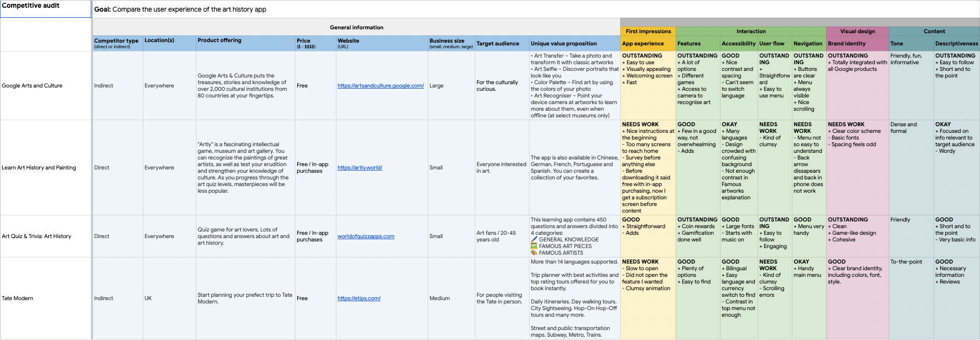Select the UK location cell
Screen dimensions: 980x340
[169, 298]
